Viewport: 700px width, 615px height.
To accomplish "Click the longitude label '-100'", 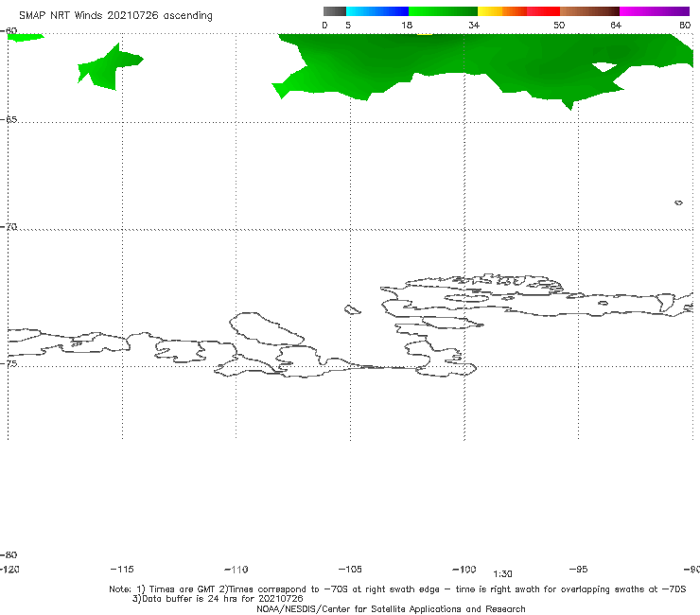I will click(464, 569).
